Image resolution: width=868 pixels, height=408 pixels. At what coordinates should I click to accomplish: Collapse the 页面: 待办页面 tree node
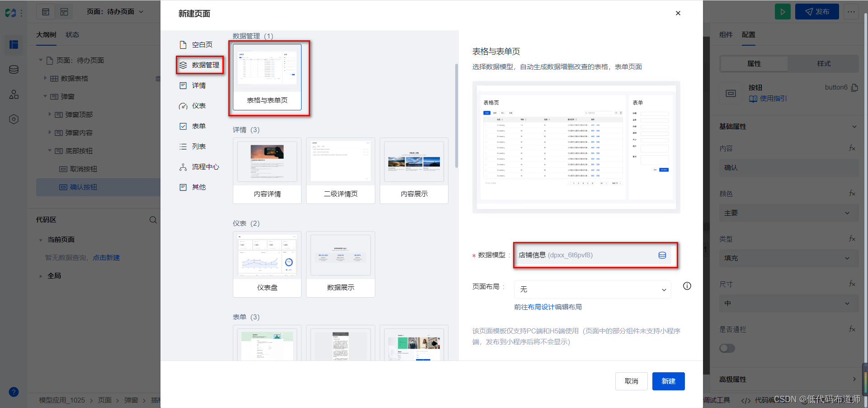click(x=41, y=60)
